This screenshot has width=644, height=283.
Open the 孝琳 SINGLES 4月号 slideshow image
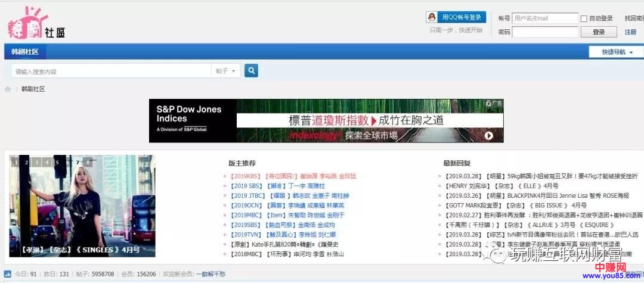coord(82,206)
